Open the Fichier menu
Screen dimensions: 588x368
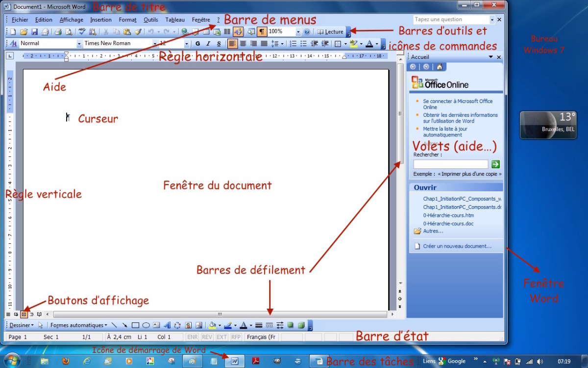point(20,20)
